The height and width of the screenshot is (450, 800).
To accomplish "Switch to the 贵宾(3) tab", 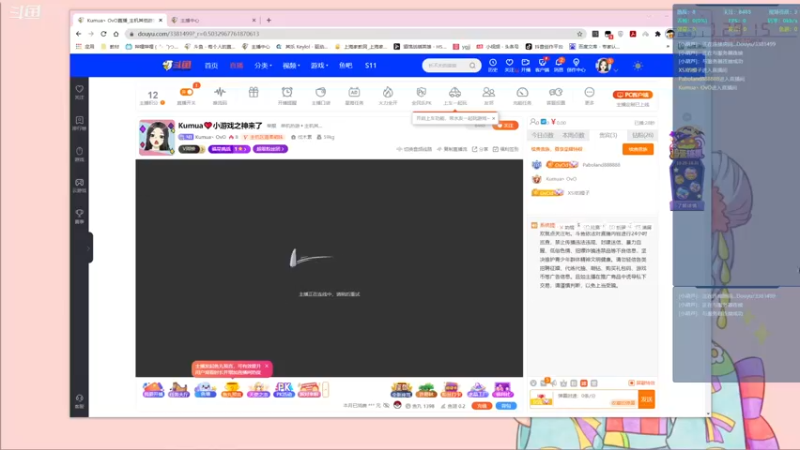I will 608,135.
